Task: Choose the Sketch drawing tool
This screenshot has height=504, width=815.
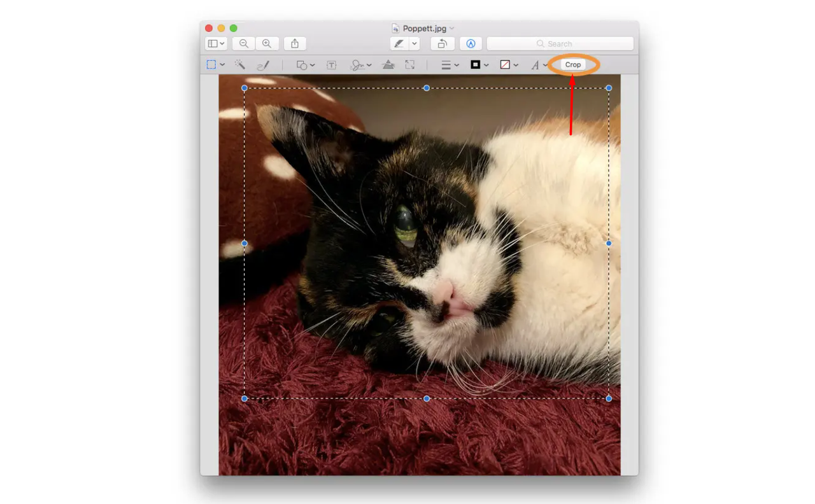Action: pos(263,65)
